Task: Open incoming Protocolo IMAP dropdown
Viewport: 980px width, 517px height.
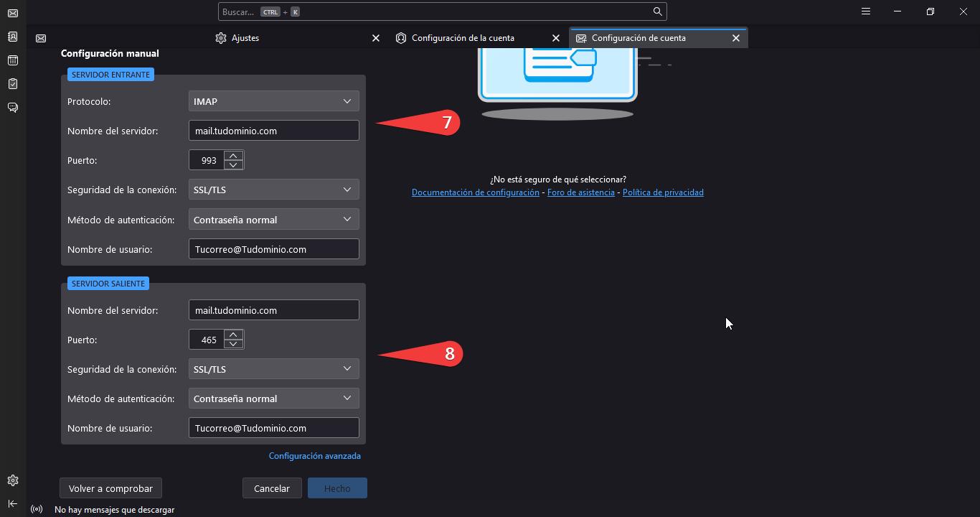Action: coord(273,101)
